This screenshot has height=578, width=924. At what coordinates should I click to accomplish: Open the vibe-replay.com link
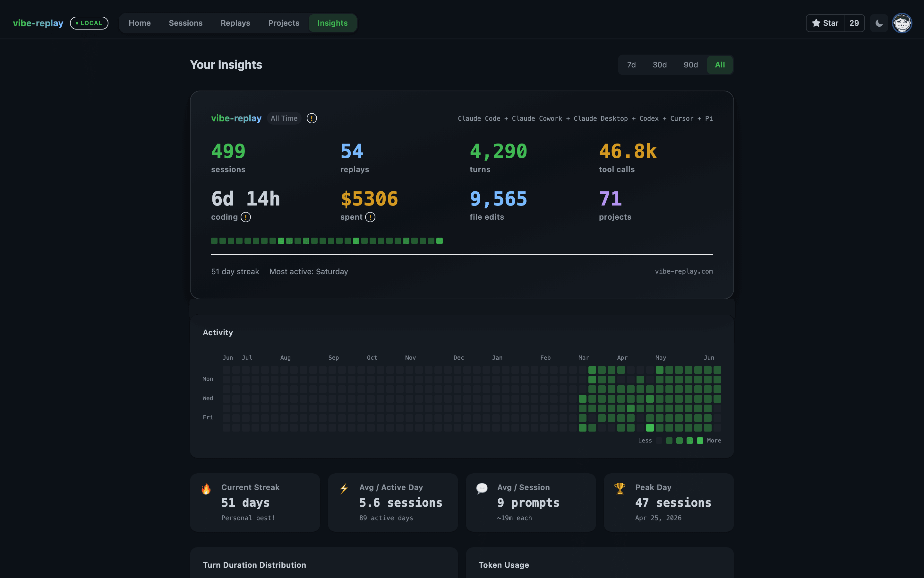point(683,271)
